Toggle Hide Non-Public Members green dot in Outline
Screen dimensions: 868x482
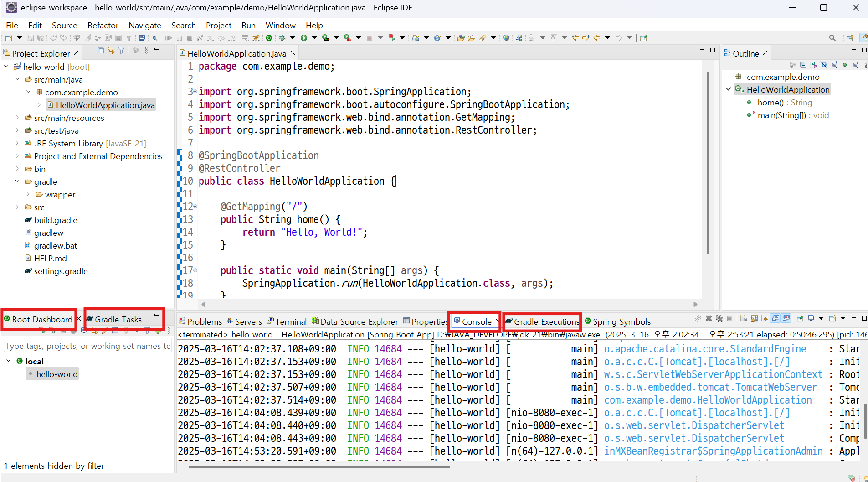[x=845, y=65]
